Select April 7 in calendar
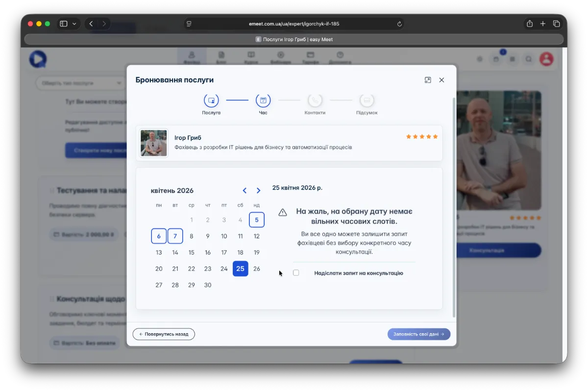Viewport: 588px width, 391px height. [175, 236]
